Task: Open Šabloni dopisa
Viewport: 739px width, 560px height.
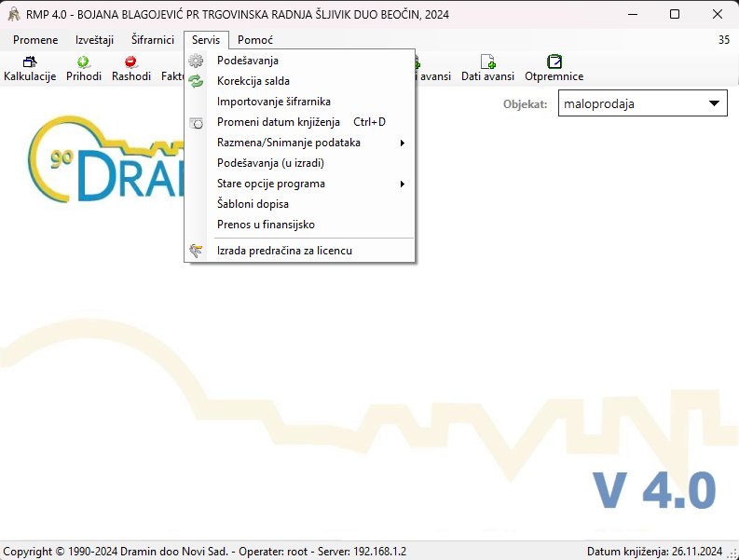Action: pos(300,204)
